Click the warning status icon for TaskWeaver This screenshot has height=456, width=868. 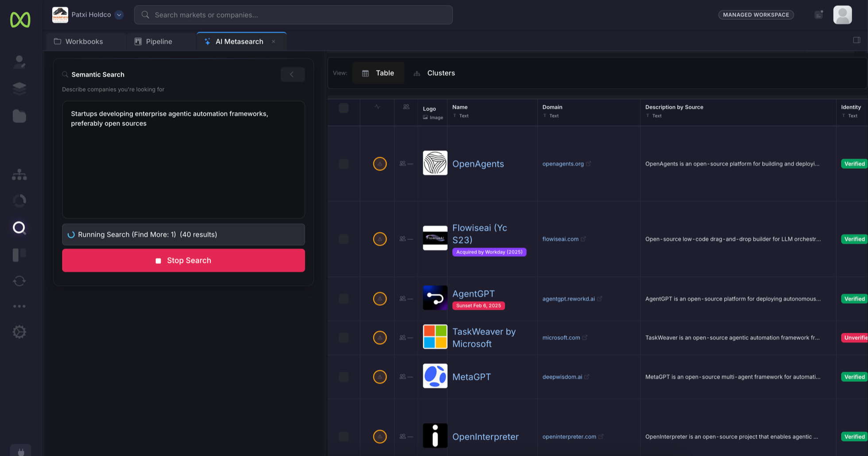tap(380, 338)
